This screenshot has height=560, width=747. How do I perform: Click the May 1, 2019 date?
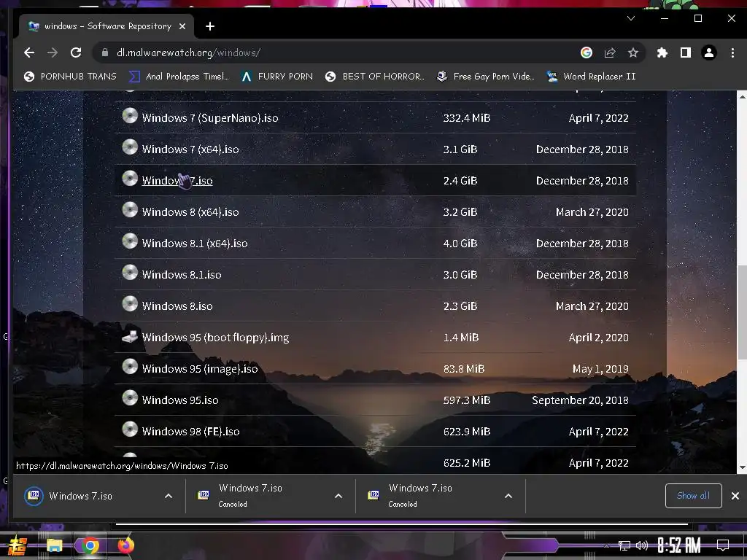pyautogui.click(x=600, y=369)
